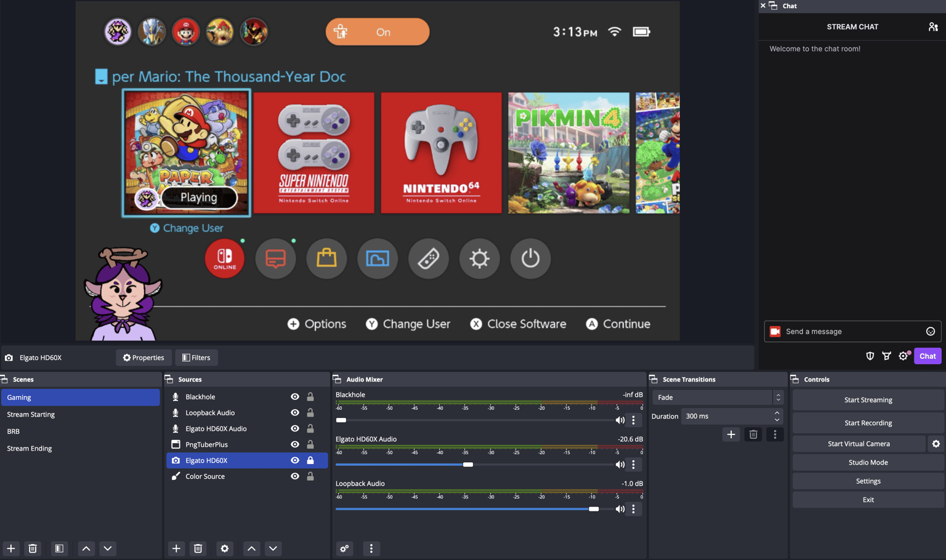Viewport: 946px width, 560px height.
Task: Open scene filters icon in Scenes toolbar
Action: [59, 548]
